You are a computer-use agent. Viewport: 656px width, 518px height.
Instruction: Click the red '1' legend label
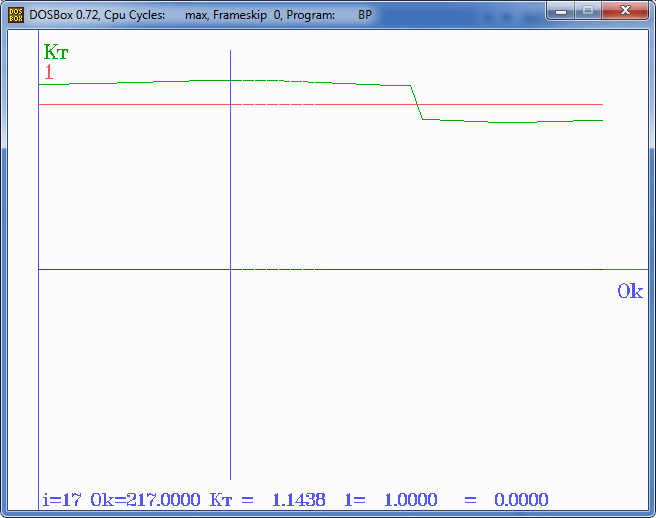pos(49,72)
